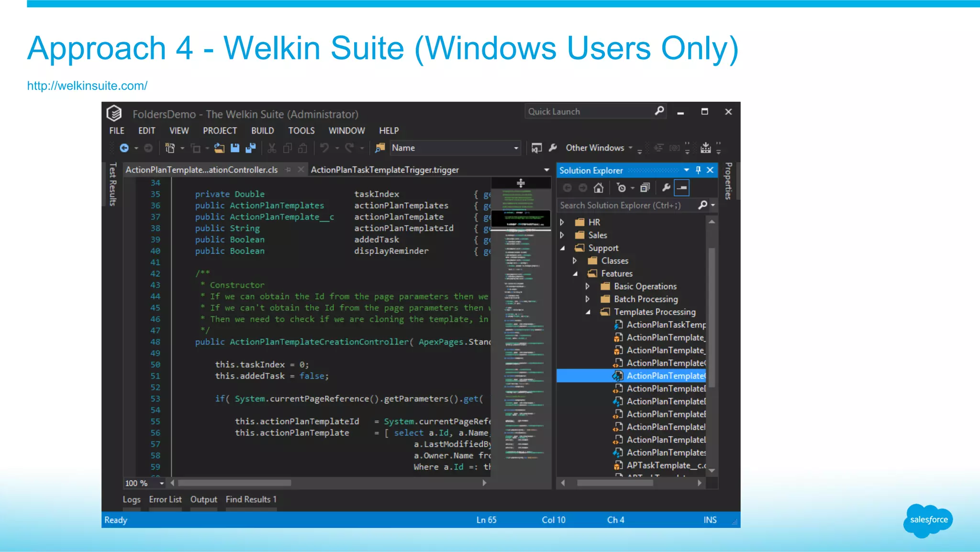Viewport: 980px width, 552px height.
Task: Click the New Project toolbar icon
Action: [170, 148]
